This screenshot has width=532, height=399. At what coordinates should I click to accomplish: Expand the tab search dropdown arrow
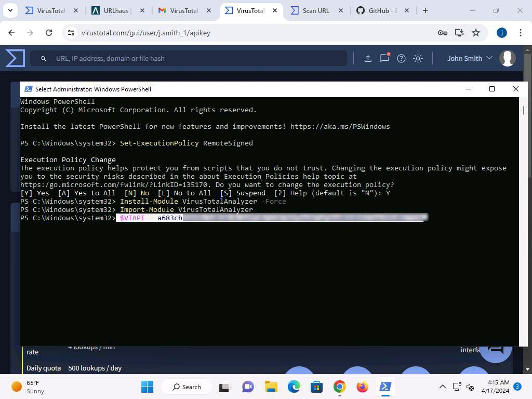click(10, 10)
